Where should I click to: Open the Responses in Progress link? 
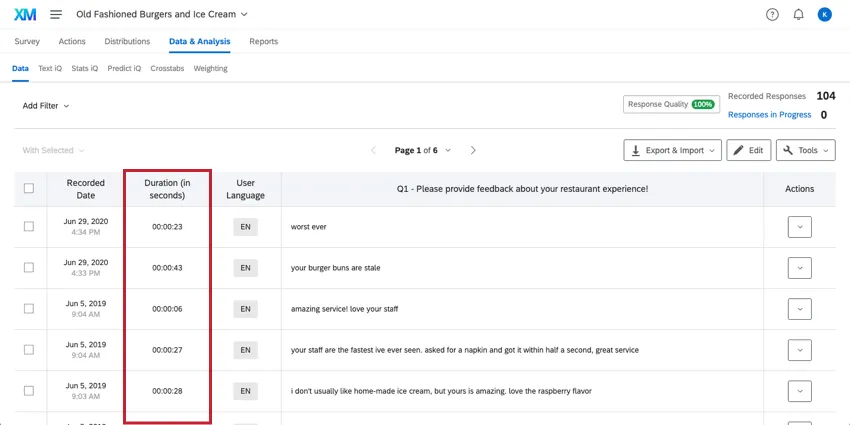point(769,115)
